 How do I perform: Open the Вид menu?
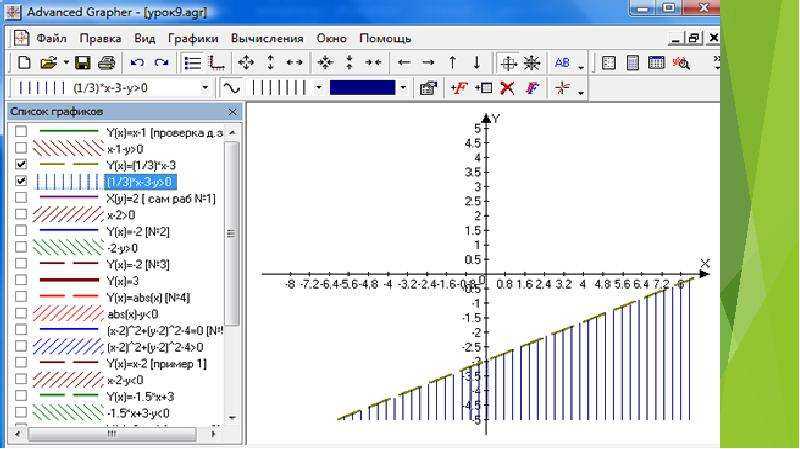(144, 38)
